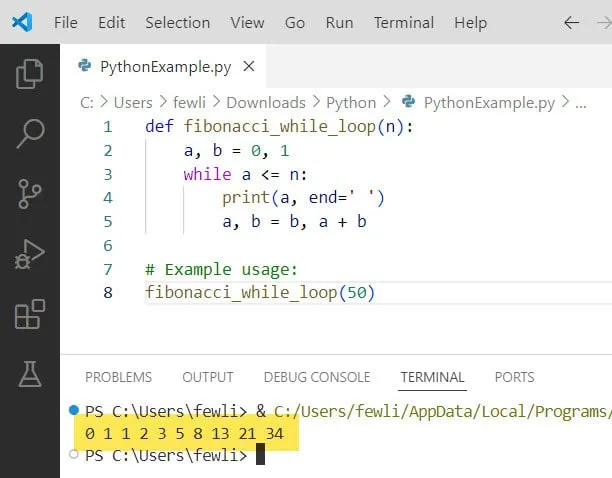Open the Selection menu
Image resolution: width=612 pixels, height=478 pixels.
(177, 22)
